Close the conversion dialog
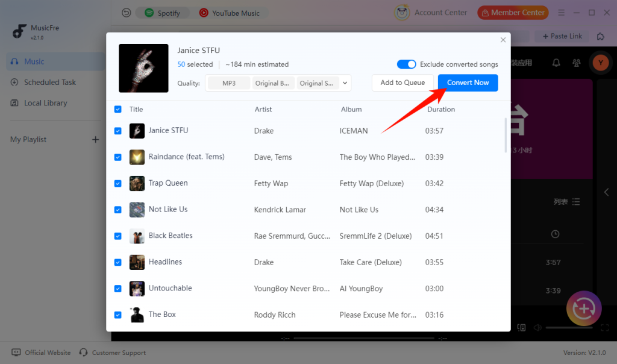The height and width of the screenshot is (364, 617). [x=503, y=40]
